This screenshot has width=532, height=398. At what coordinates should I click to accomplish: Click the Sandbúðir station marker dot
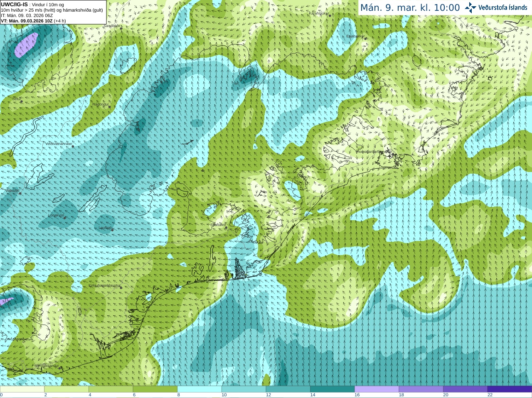121,28
